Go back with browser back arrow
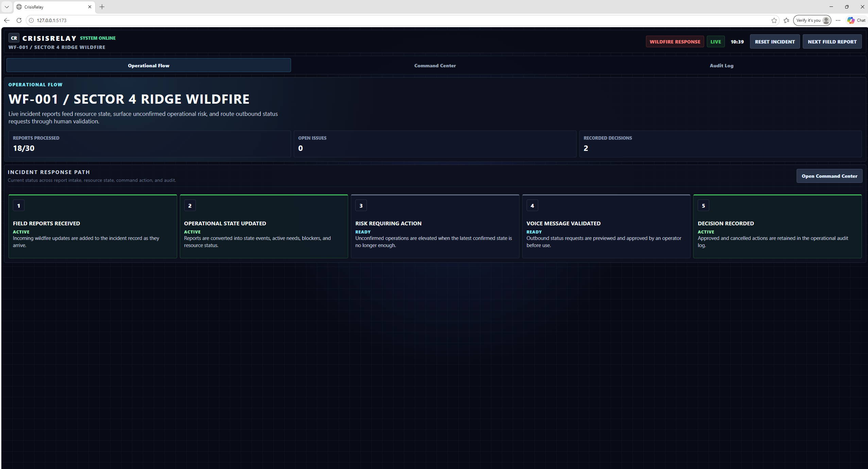The width and height of the screenshot is (868, 469). (7, 20)
